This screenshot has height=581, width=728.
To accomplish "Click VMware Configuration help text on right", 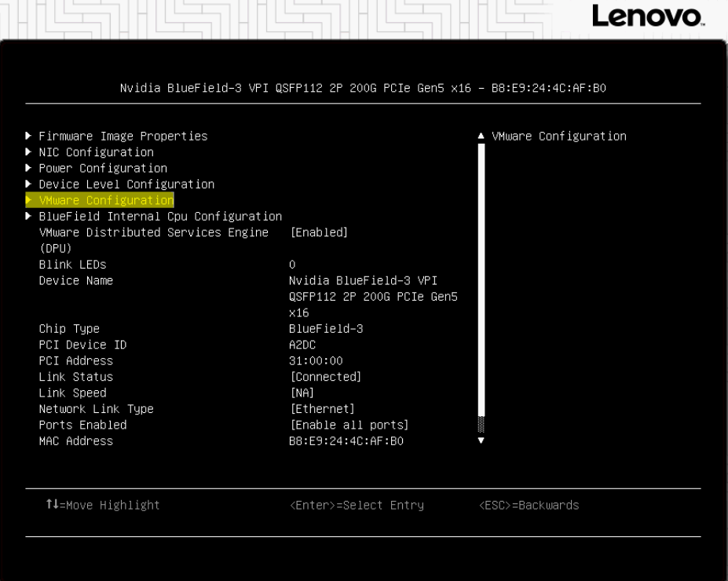I will pos(559,137).
